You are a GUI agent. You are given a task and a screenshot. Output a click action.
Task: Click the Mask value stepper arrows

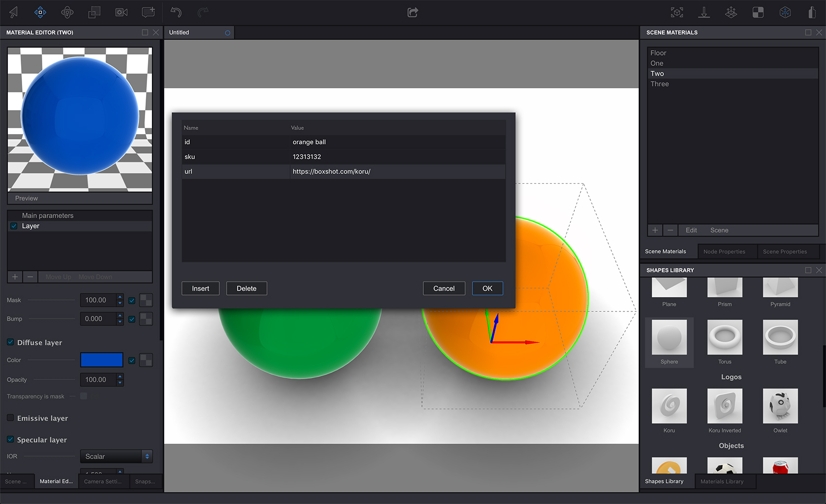coord(120,300)
